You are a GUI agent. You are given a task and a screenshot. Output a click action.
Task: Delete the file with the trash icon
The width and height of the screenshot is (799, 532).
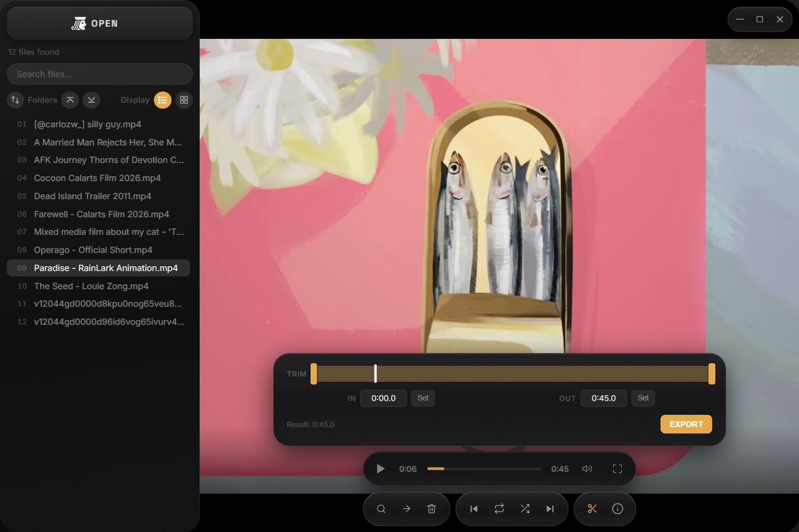(431, 509)
